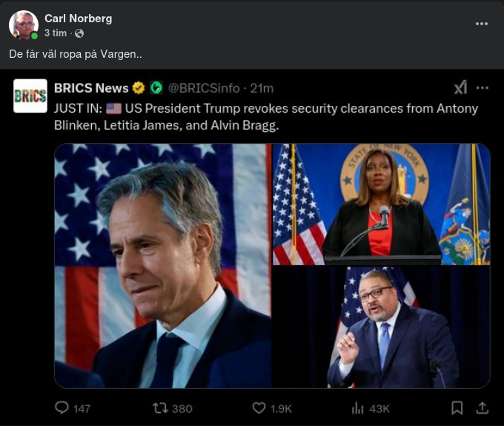Open the Facebook post options three-dot menu
504x426 pixels.
(482, 24)
